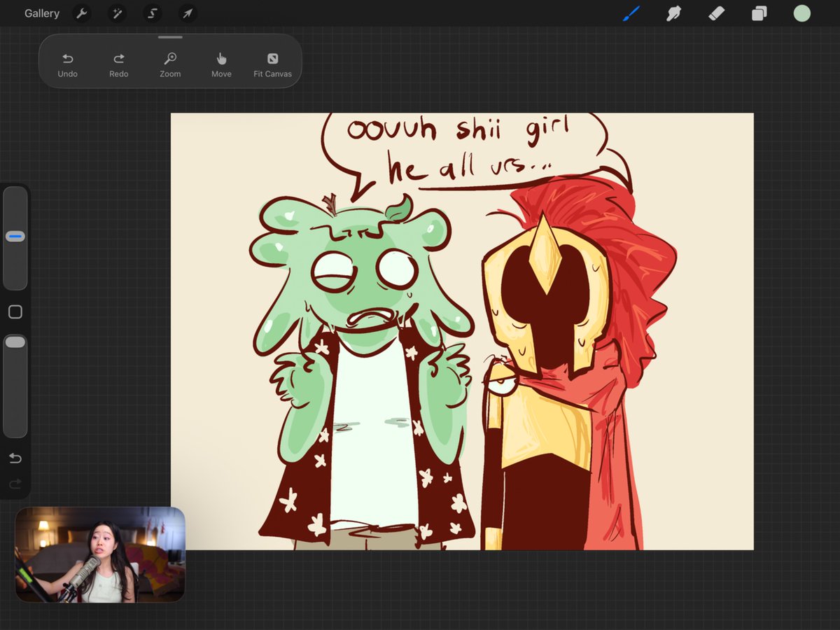840x630 pixels.
Task: Tap Fit Canvas in the quick menu
Action: 273,65
